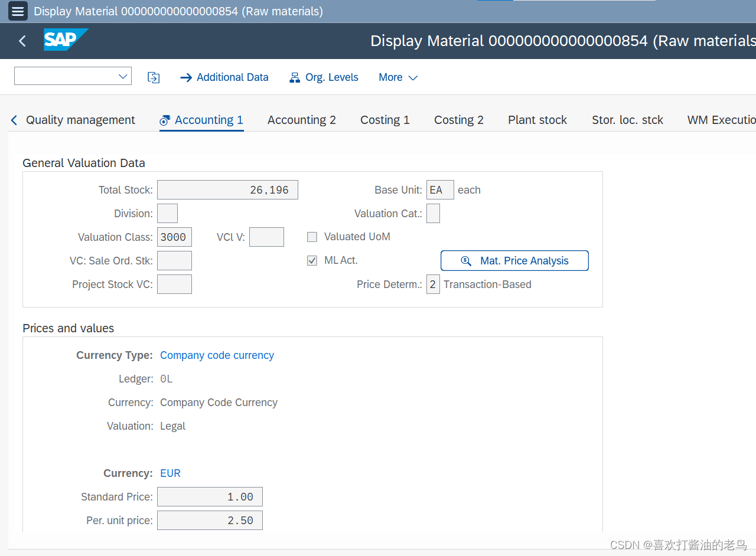This screenshot has height=556, width=756.
Task: Uncheck the ML Act. checkbox
Action: pos(312,260)
